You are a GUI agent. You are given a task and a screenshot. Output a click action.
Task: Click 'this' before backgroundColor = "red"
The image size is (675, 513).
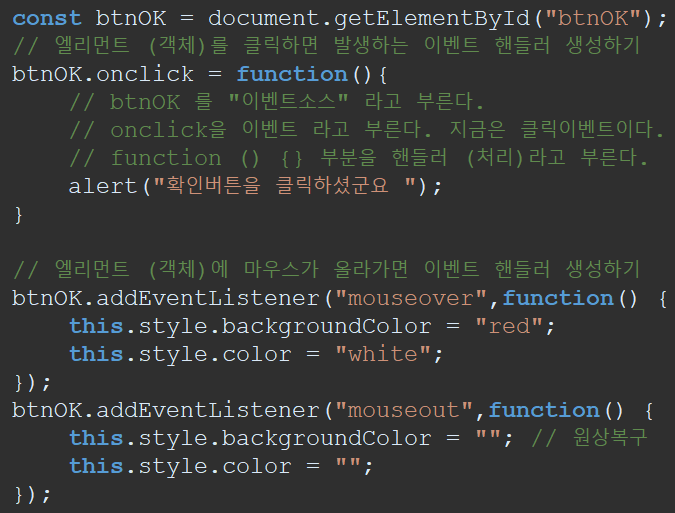pos(96,326)
